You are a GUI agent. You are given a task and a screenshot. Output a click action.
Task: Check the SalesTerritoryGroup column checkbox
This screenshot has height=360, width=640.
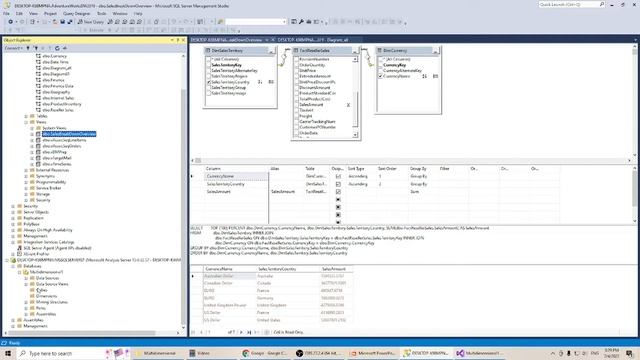pyautogui.click(x=209, y=88)
